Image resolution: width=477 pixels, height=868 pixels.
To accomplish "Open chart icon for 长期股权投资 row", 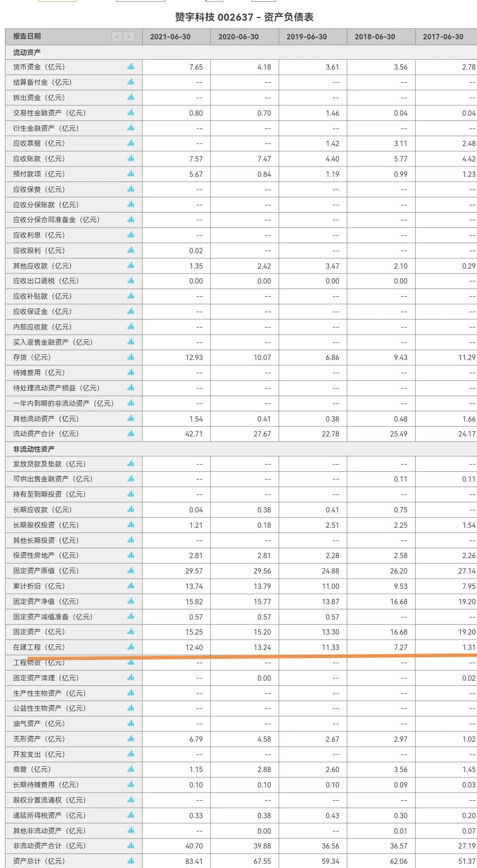I will pyautogui.click(x=131, y=525).
